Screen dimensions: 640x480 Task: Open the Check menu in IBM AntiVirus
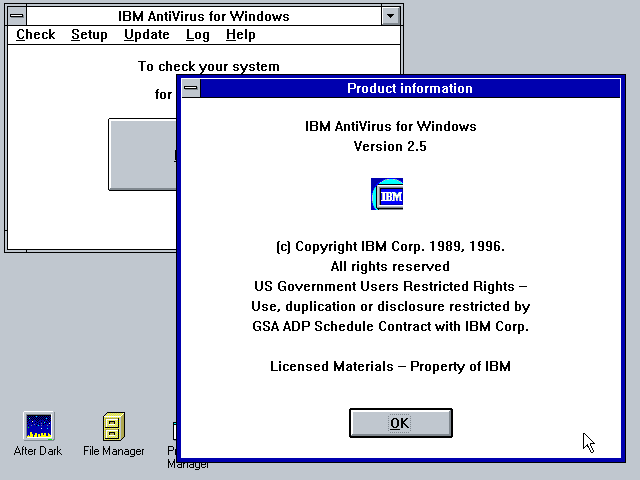tap(36, 35)
